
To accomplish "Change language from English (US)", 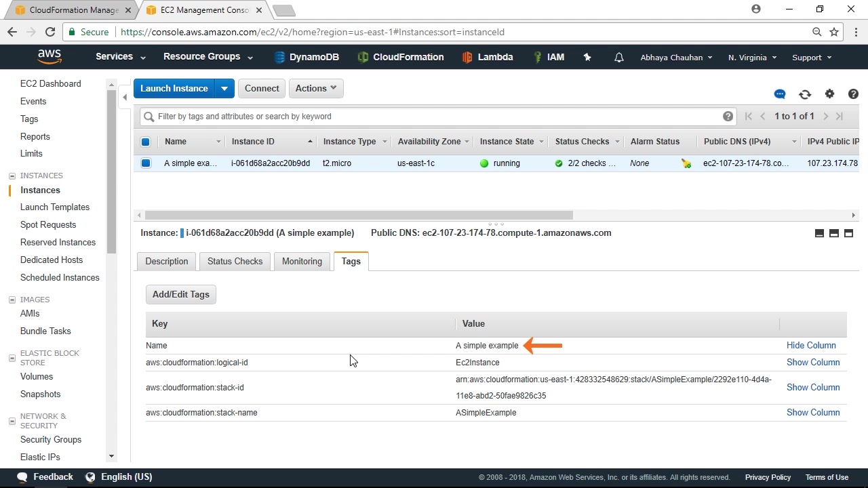I will click(119, 477).
